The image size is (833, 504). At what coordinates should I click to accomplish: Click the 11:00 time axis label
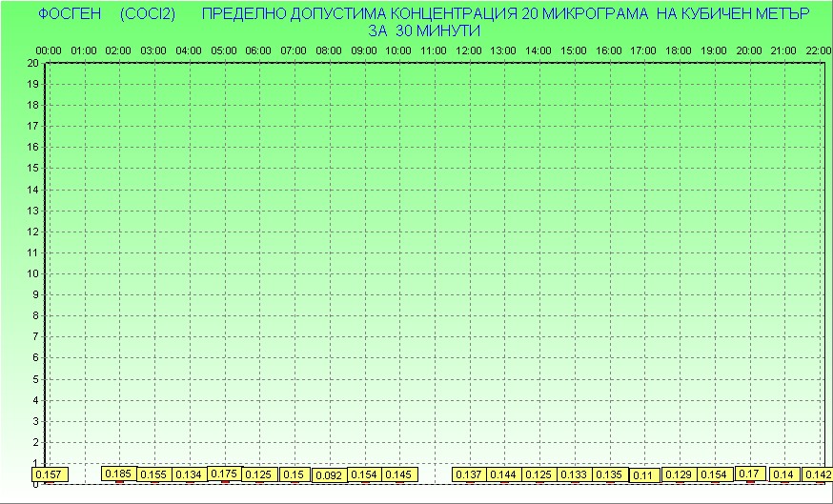[x=434, y=50]
